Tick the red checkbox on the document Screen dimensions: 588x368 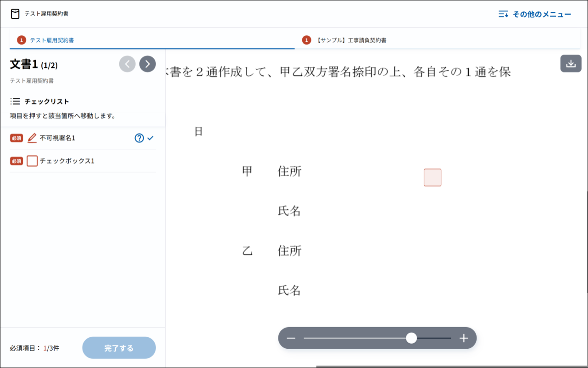(432, 178)
